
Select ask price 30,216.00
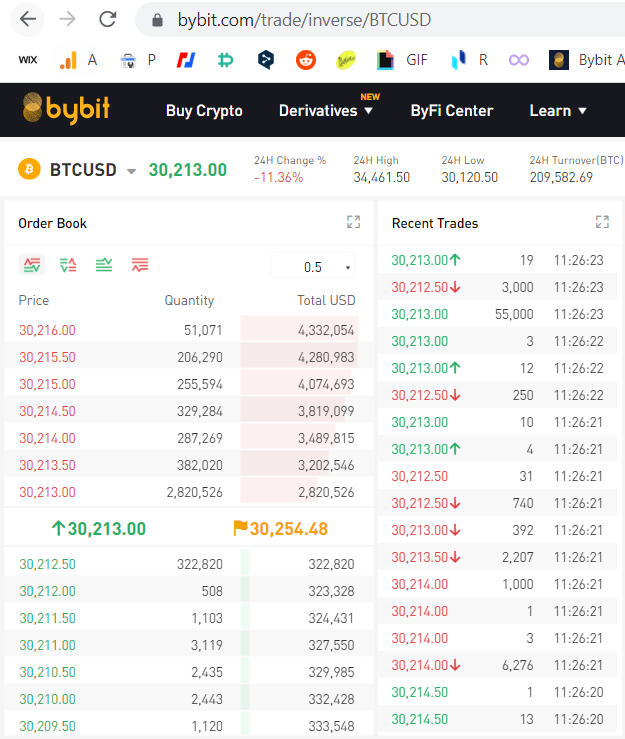47,330
